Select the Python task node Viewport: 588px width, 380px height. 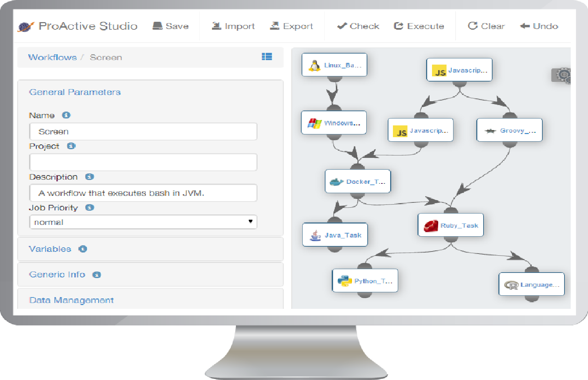pyautogui.click(x=365, y=281)
